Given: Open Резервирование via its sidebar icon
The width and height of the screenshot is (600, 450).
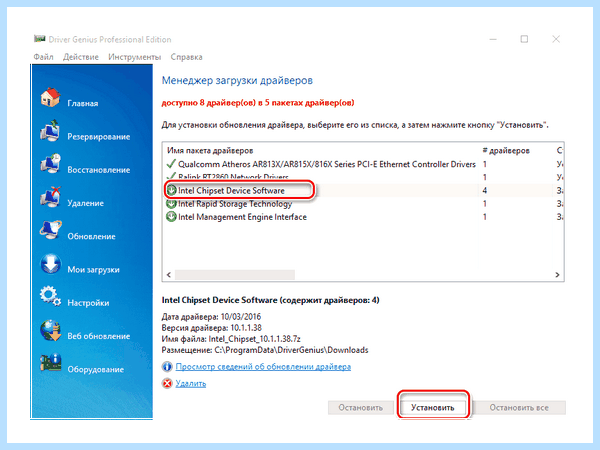Looking at the screenshot, I should (x=50, y=130).
